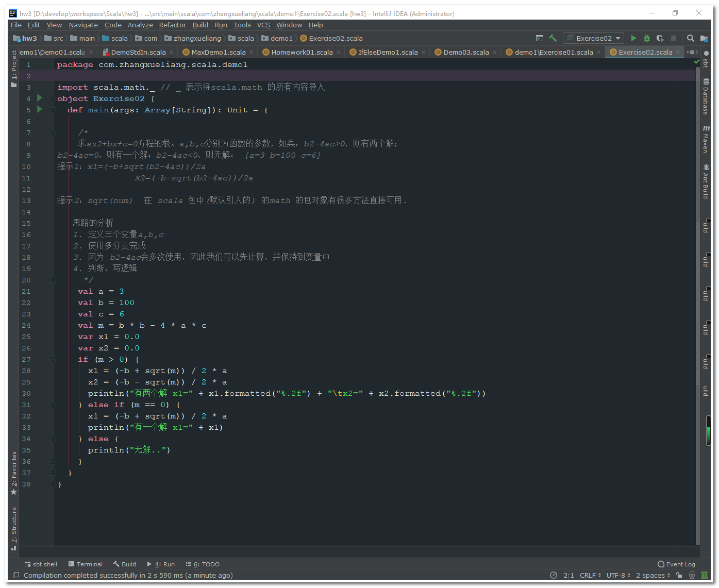The width and height of the screenshot is (719, 588).
Task: Toggle tool window bars icon at bottom-left corner
Action: click(x=16, y=575)
